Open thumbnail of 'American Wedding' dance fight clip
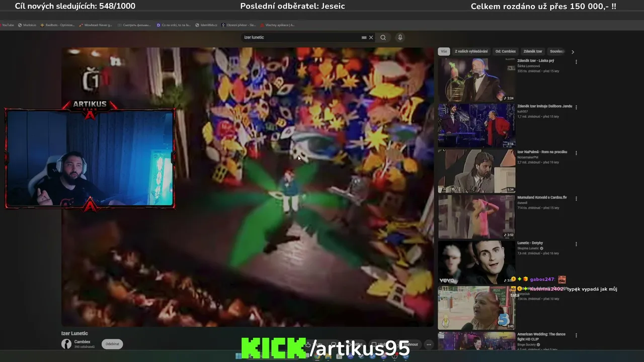The height and width of the screenshot is (362, 644). click(476, 341)
